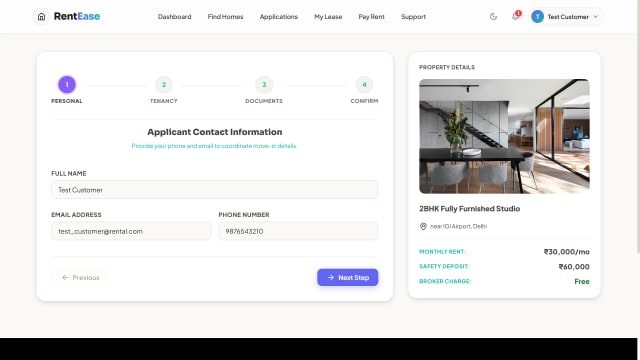640x360 pixels.
Task: Select step 1 Personal circle
Action: tap(67, 84)
